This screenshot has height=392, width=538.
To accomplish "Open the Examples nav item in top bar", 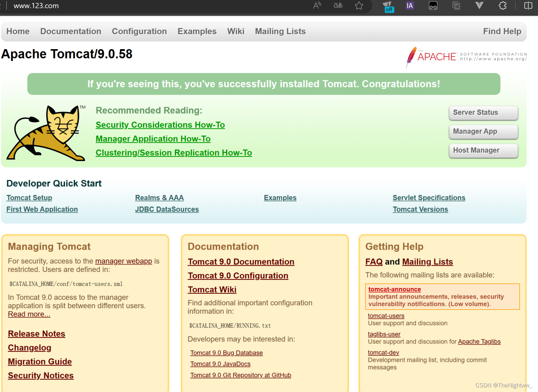I will (197, 32).
